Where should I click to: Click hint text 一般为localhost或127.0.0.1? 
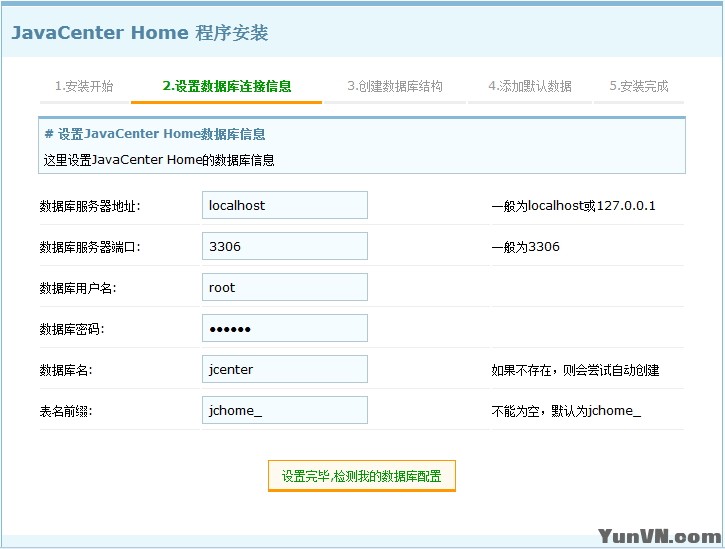tap(573, 206)
